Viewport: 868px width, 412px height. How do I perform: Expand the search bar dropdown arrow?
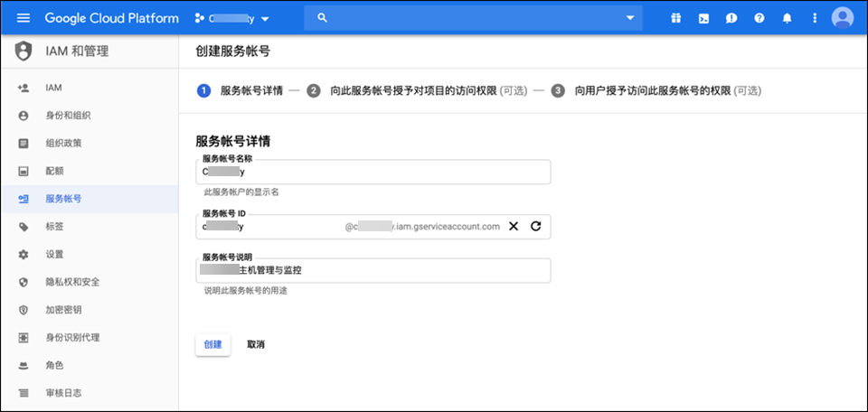coord(630,18)
